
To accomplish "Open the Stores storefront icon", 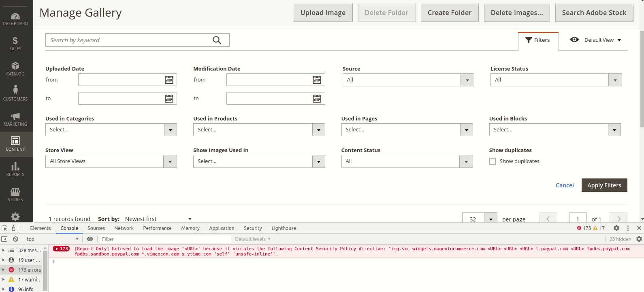I will (x=15, y=191).
